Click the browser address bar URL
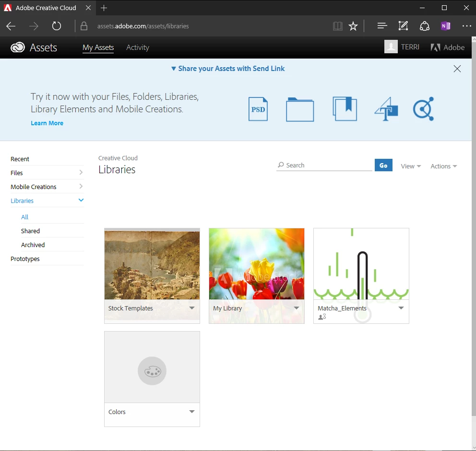Image resolution: width=476 pixels, height=451 pixels. point(143,26)
